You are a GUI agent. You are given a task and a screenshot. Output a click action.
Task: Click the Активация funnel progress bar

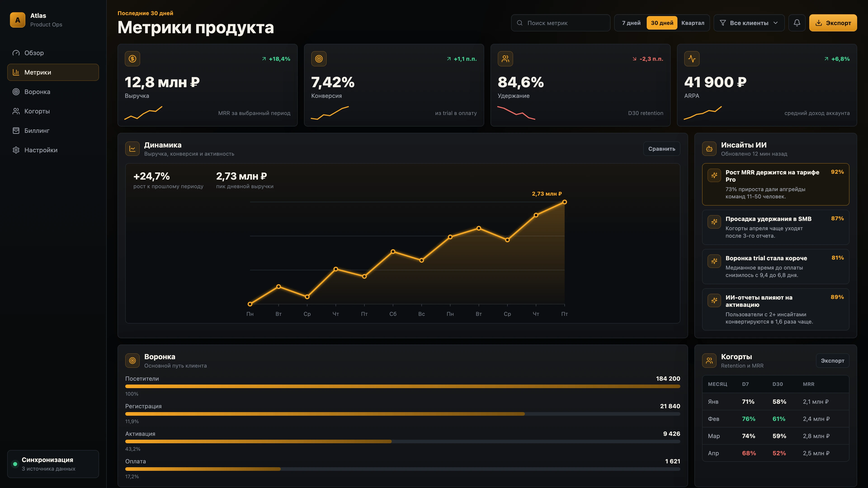pyautogui.click(x=403, y=441)
